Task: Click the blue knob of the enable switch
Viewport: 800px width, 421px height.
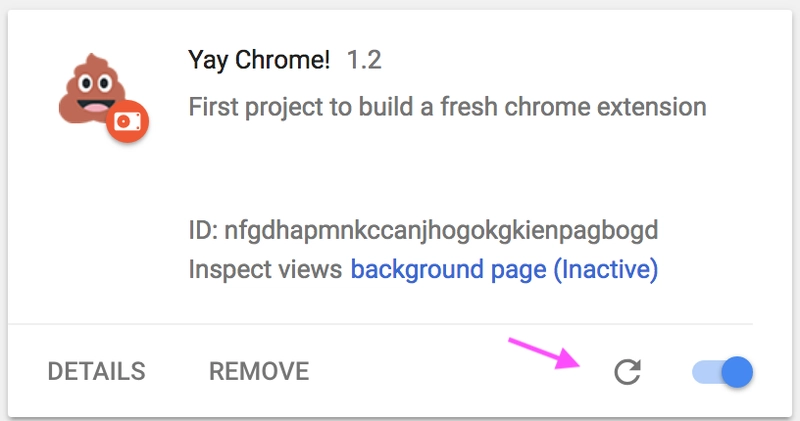Action: [737, 372]
